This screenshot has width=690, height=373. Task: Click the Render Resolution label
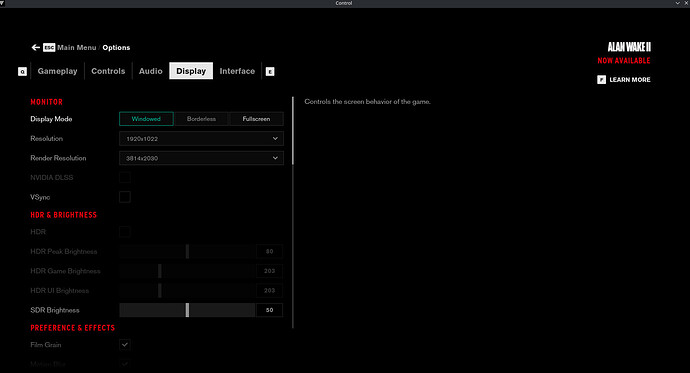(x=58, y=158)
